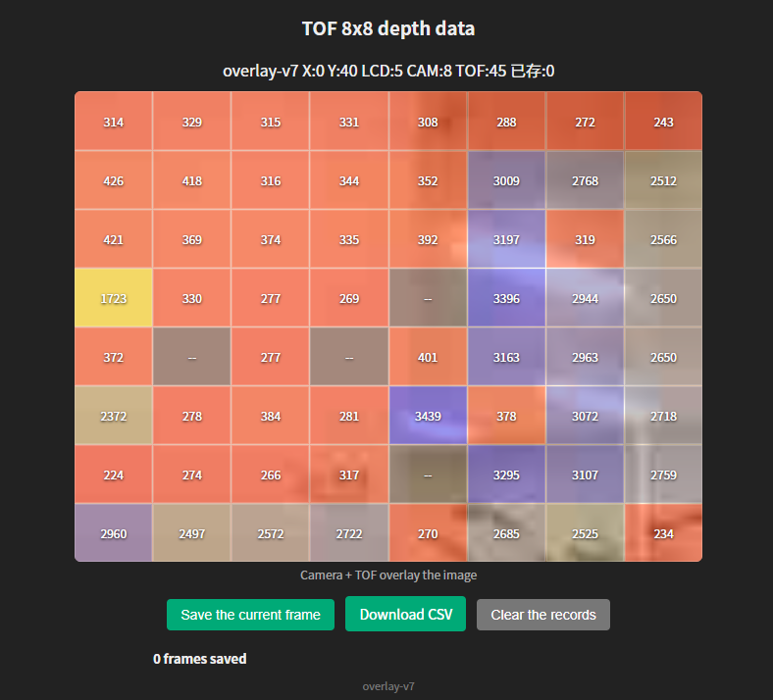This screenshot has height=700, width=773.
Task: Select the depth value 2963
Action: click(586, 357)
